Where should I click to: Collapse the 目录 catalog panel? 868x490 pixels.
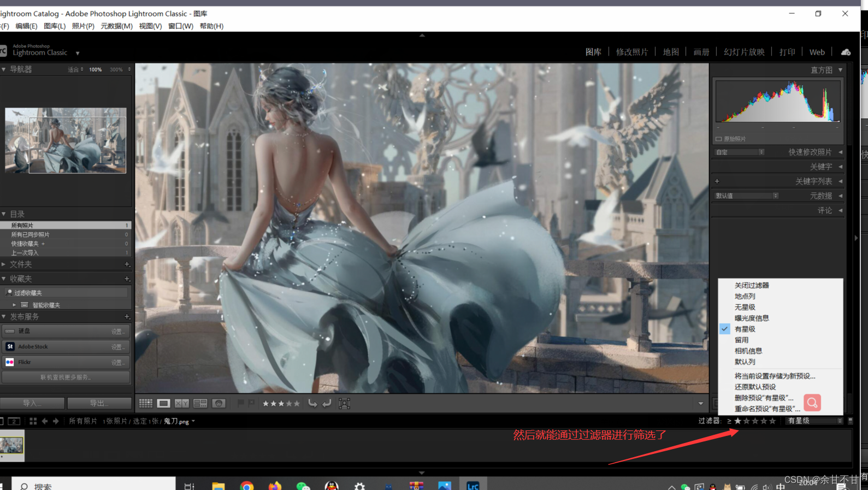(x=4, y=214)
